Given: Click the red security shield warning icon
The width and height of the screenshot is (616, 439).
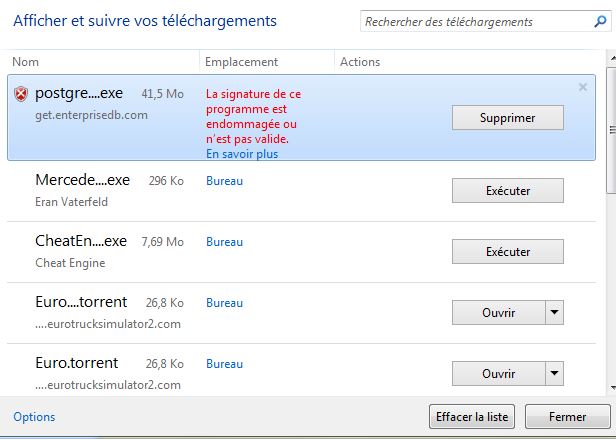Looking at the screenshot, I should 21,94.
